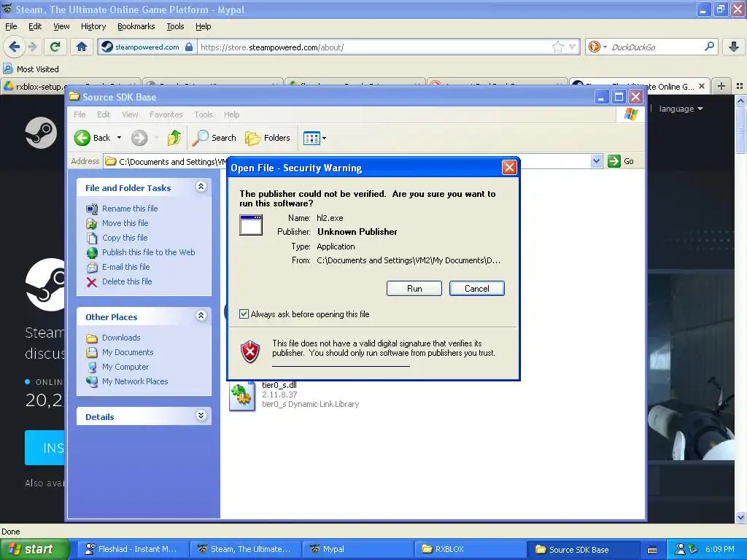Click the Run button in the security warning

(414, 289)
